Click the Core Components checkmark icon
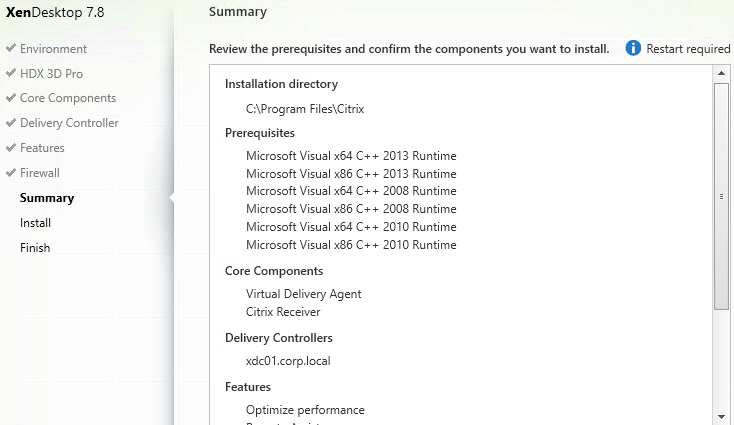Screen dimensions: 734x425 coord(11,97)
